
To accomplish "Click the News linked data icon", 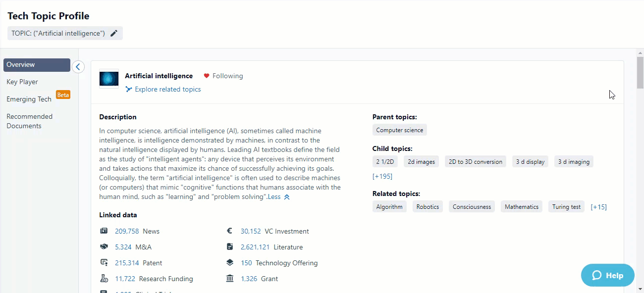I will (x=104, y=231).
